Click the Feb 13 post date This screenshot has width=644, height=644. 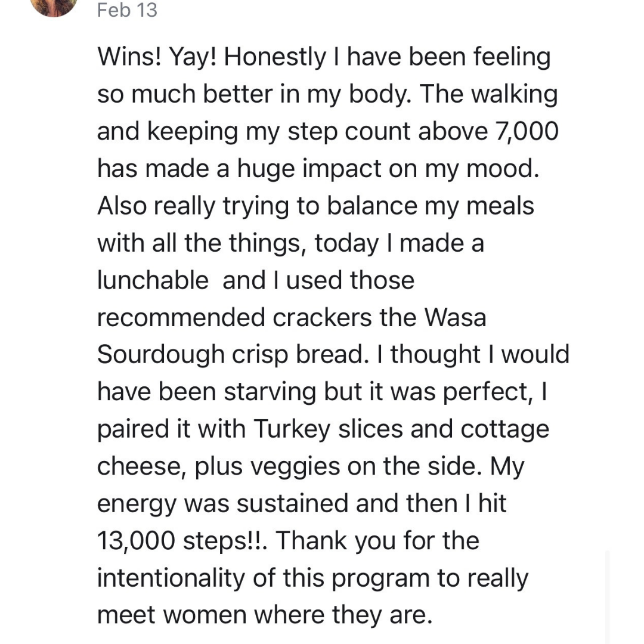(127, 10)
